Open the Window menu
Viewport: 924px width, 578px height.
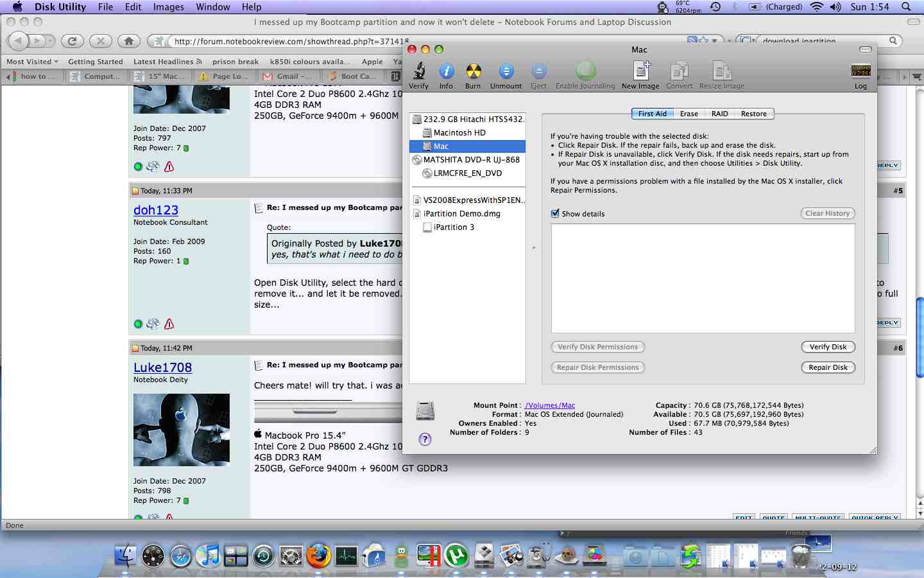213,7
